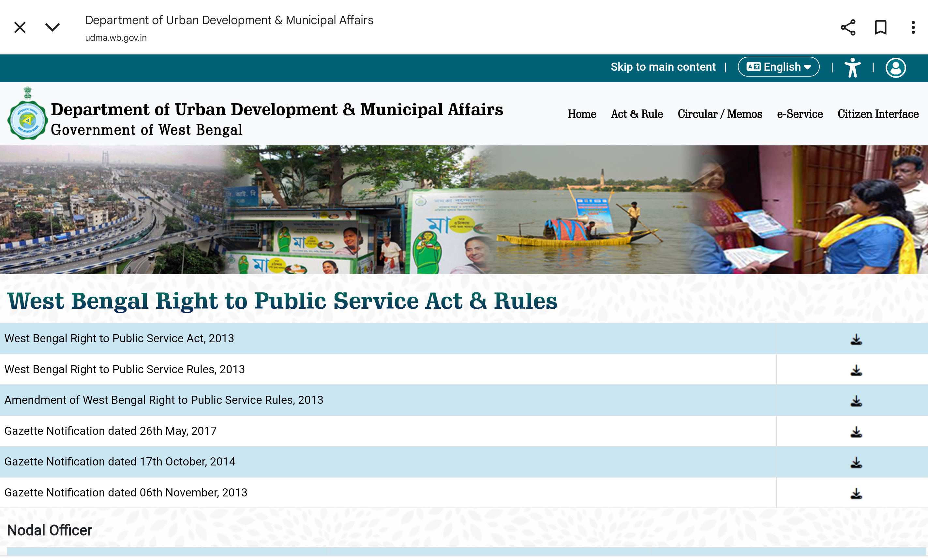The height and width of the screenshot is (560, 928).
Task: Click the user profile login icon
Action: 895,68
